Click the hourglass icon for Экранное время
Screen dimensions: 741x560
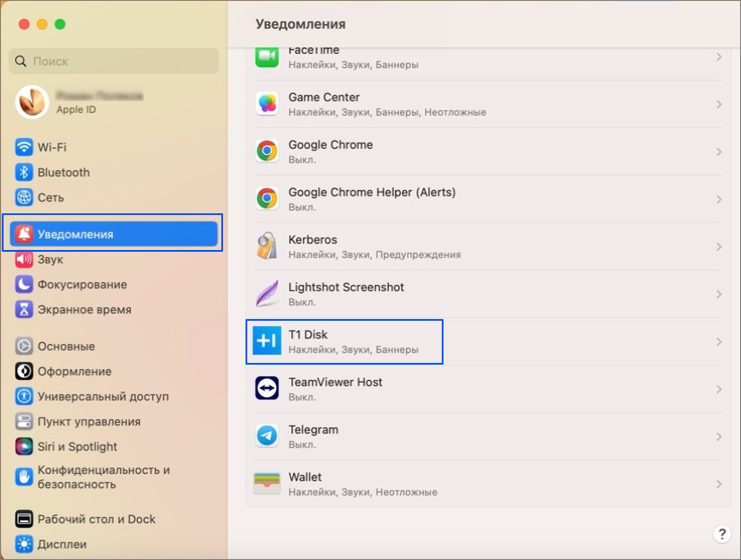[x=23, y=309]
